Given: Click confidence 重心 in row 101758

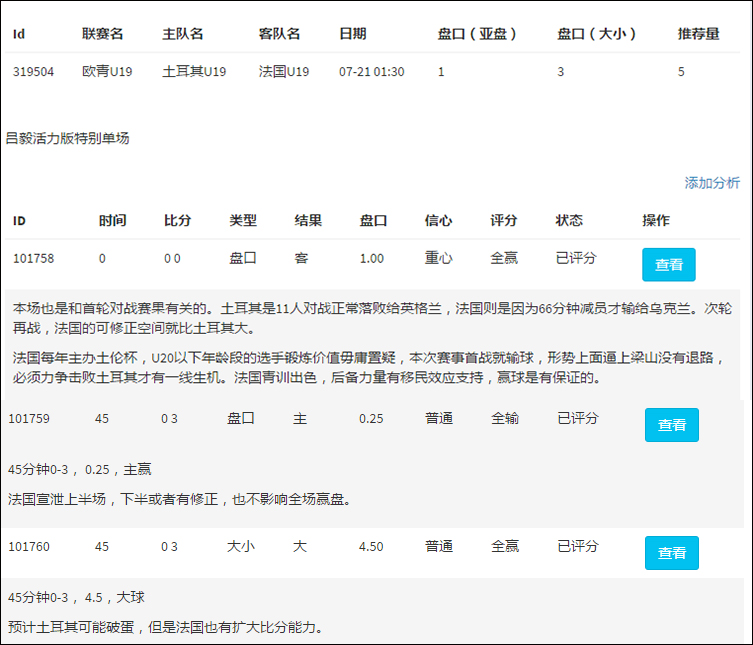Looking at the screenshot, I should point(438,258).
